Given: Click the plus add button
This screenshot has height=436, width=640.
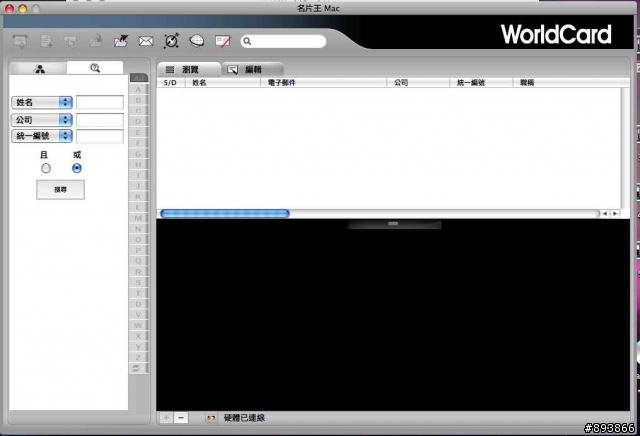Looking at the screenshot, I should [x=166, y=418].
